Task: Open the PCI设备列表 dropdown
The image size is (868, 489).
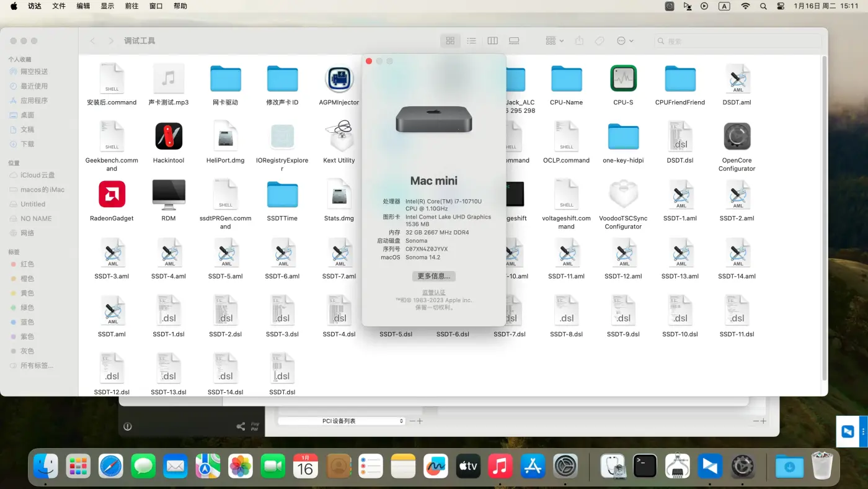Action: (341, 420)
